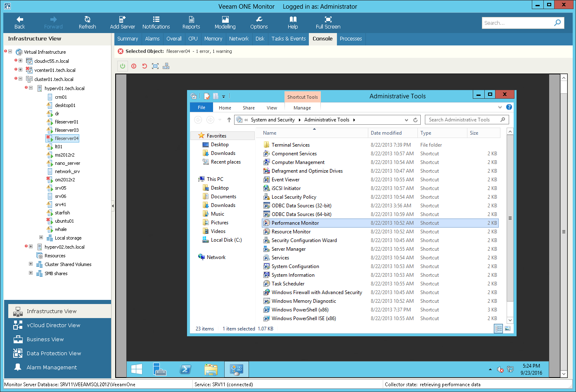Screen dimensions: 576x392
Task: Open the Add Server wizard icon
Action: pos(122,19)
